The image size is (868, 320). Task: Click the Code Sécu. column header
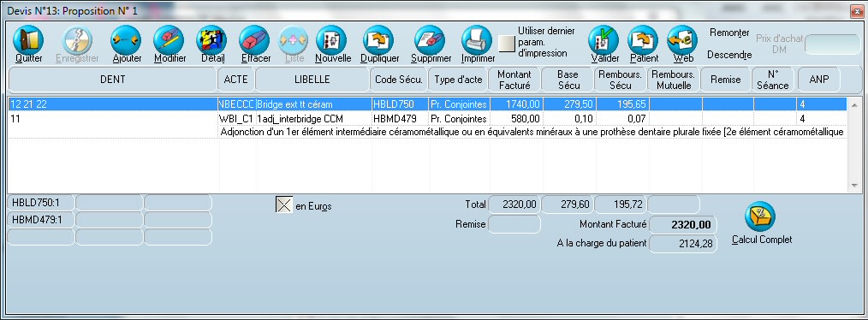click(x=399, y=80)
